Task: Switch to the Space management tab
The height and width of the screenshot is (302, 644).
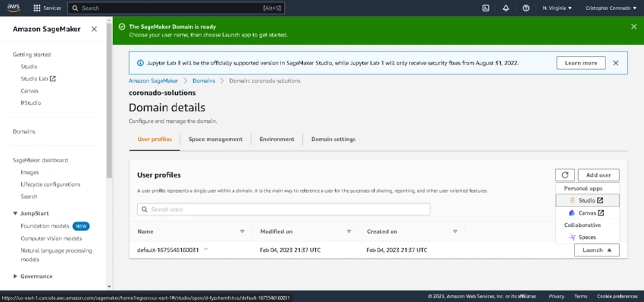Action: pos(216,139)
